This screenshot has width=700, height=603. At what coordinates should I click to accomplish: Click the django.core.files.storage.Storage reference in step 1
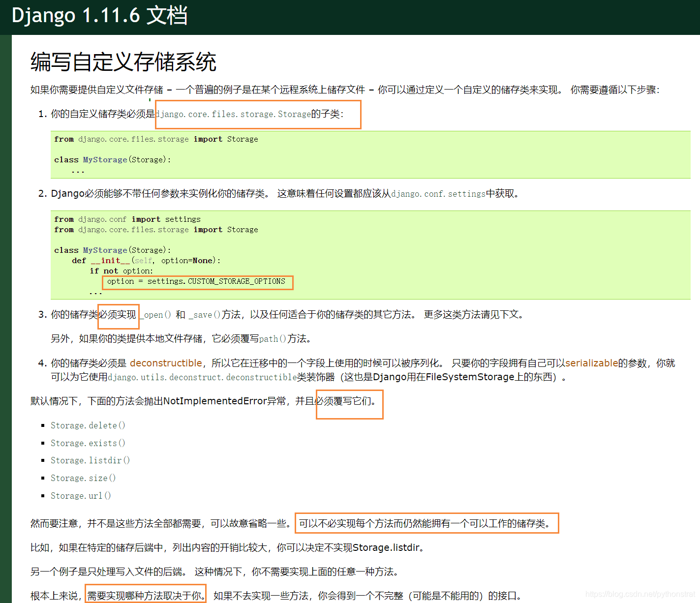(233, 114)
